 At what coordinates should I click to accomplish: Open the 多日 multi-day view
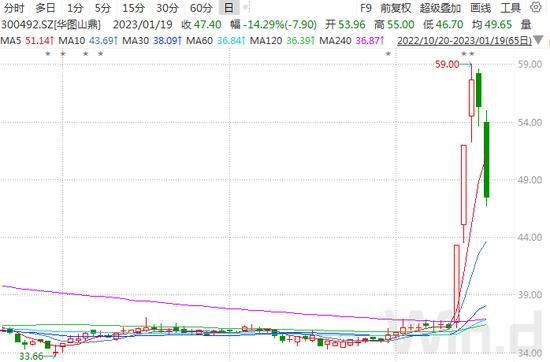click(45, 8)
